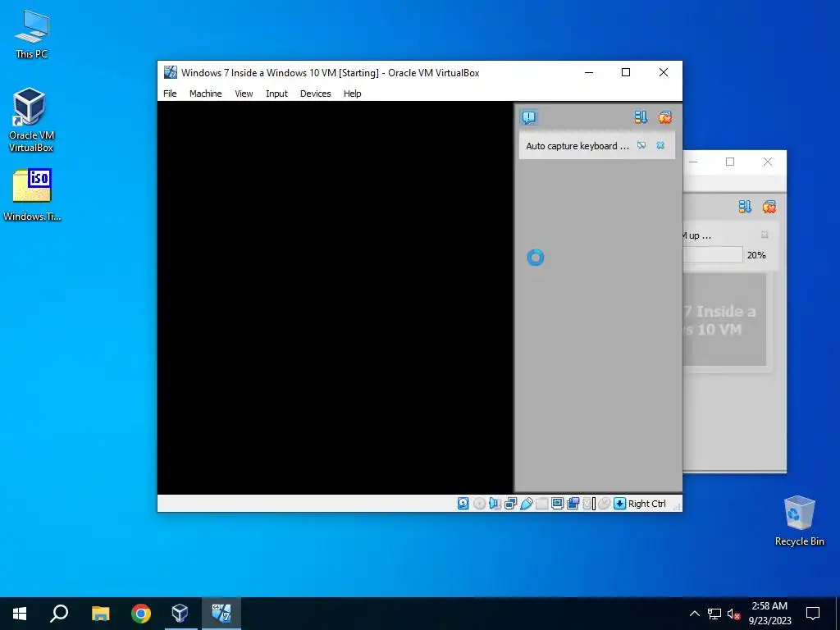Click the forbid icon on Auto capture keyboard notification
Image resolution: width=840 pixels, height=630 pixels.
641,145
